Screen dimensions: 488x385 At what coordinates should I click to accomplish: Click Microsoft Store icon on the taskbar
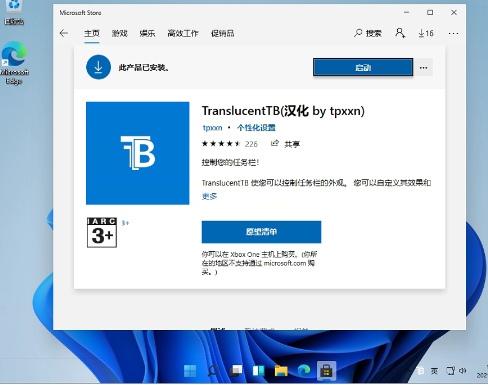point(326,371)
